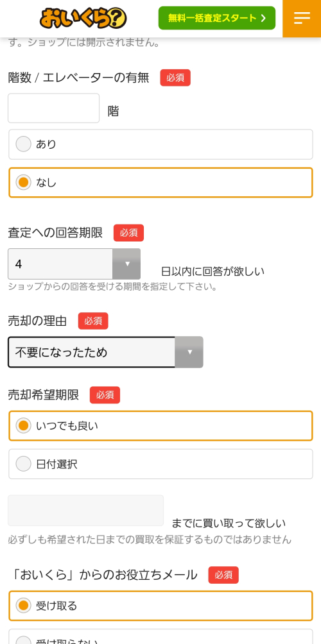Click the date field before までに買い取って欲しい

coord(85,511)
